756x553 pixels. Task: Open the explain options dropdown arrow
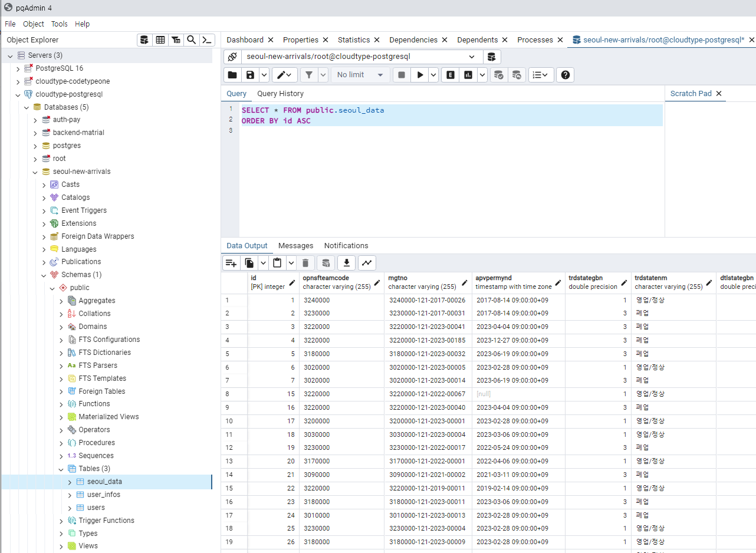482,75
